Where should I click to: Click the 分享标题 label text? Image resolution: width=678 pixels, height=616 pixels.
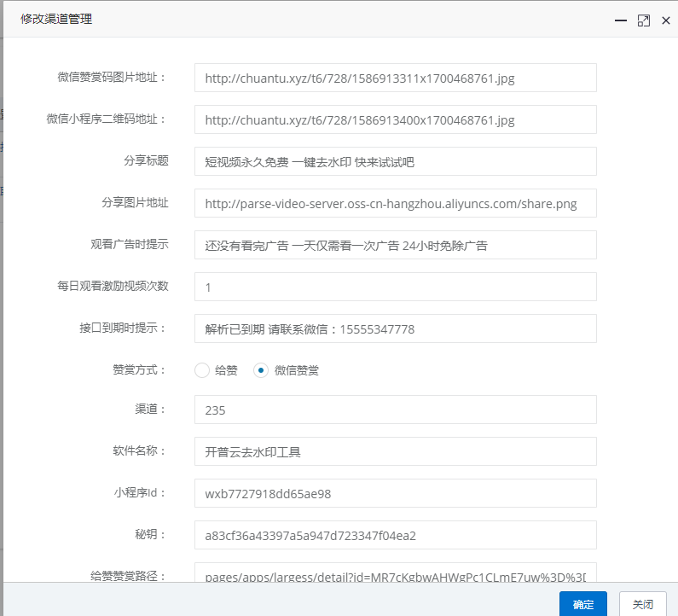tap(146, 160)
